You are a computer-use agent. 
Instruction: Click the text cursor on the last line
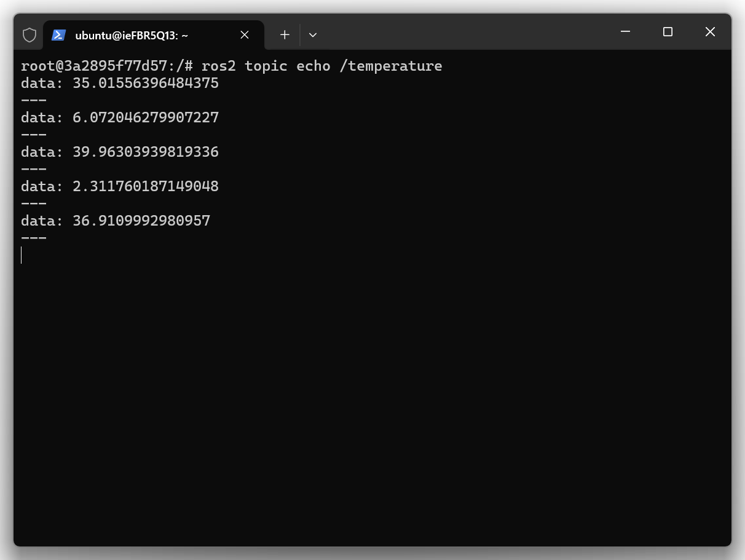[x=22, y=255]
